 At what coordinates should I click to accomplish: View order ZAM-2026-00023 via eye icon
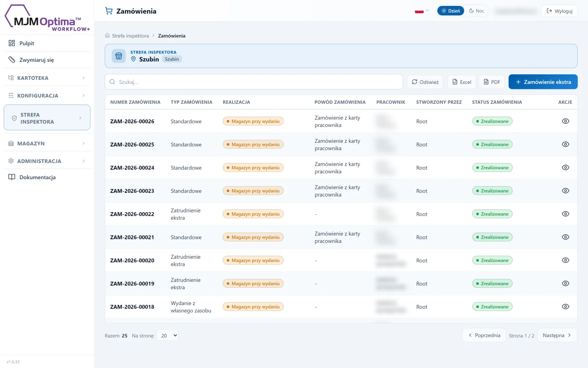[x=566, y=191]
